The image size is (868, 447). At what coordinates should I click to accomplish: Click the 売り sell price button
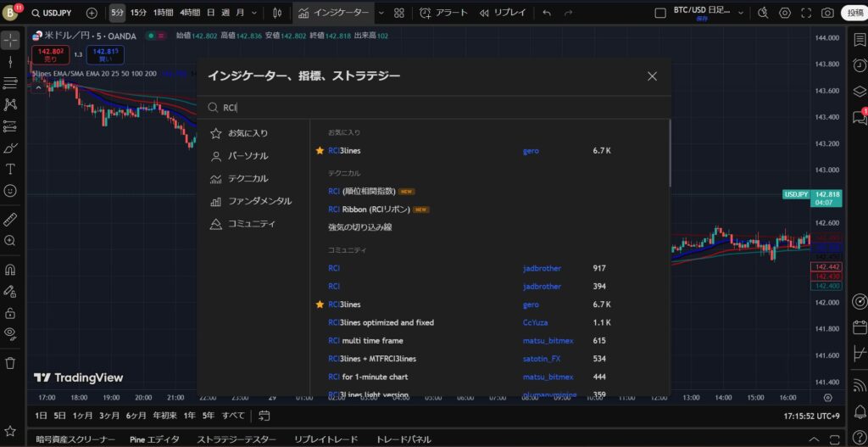[50, 54]
